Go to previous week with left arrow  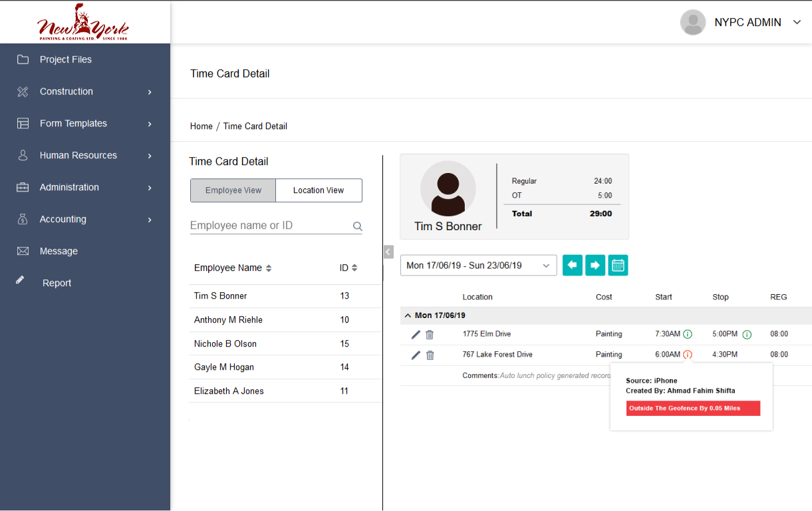[573, 265]
